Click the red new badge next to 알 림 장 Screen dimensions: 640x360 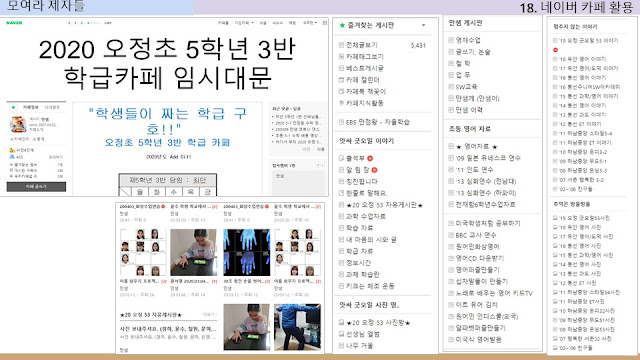(x=374, y=169)
